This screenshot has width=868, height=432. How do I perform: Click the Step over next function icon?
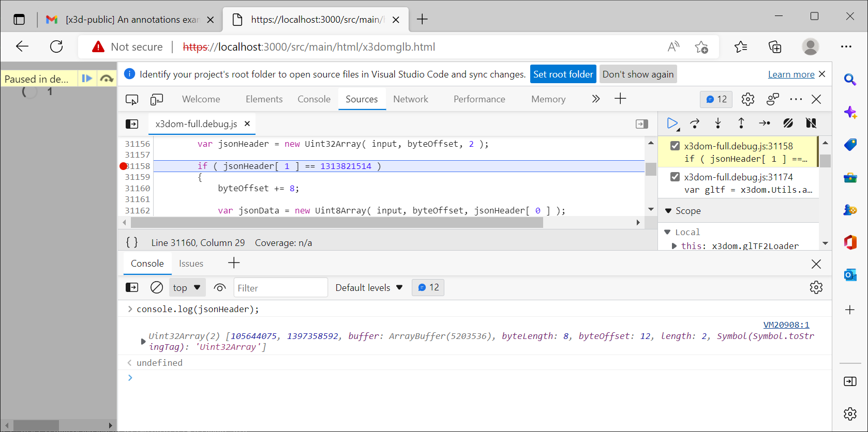tap(695, 123)
